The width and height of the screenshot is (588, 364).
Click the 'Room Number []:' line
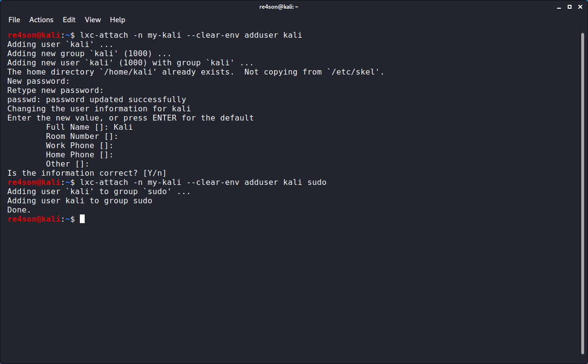82,136
